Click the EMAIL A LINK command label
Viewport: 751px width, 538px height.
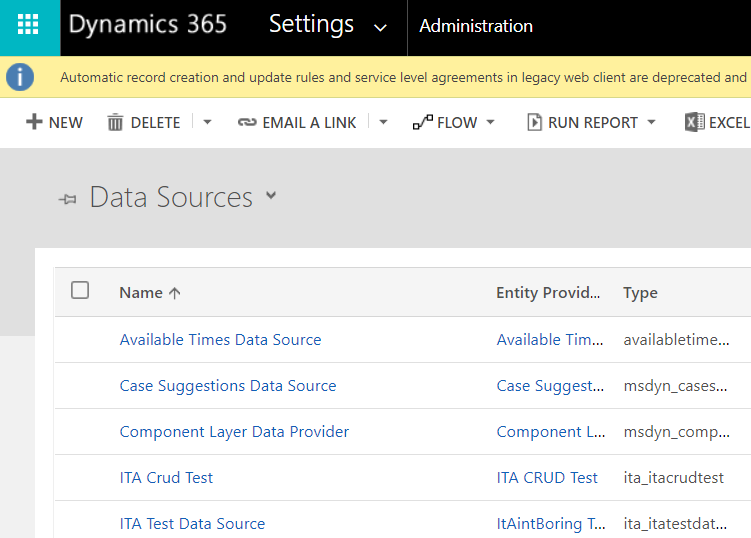tap(309, 123)
